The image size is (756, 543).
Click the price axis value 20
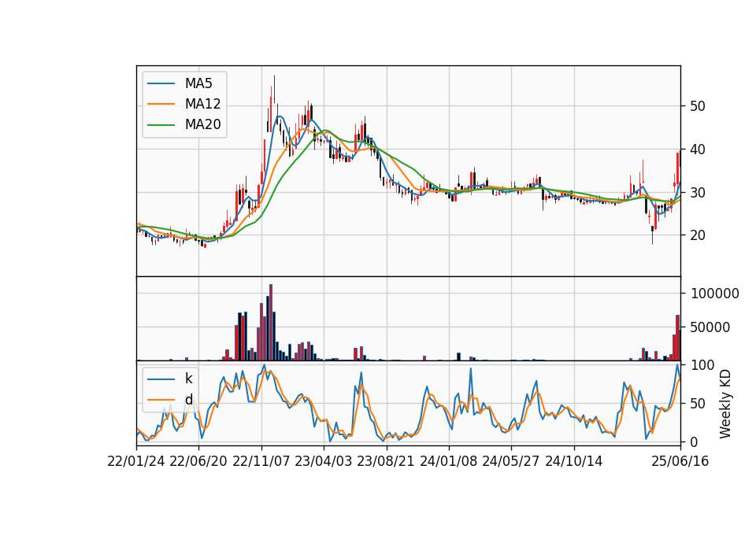698,235
